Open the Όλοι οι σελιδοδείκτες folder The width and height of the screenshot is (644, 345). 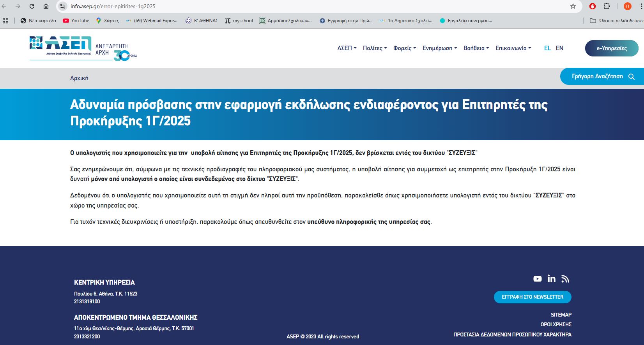click(x=617, y=21)
